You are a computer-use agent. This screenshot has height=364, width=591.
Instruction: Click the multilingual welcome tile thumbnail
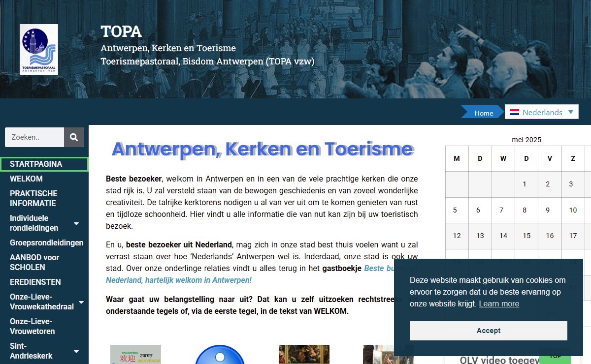[x=135, y=354]
